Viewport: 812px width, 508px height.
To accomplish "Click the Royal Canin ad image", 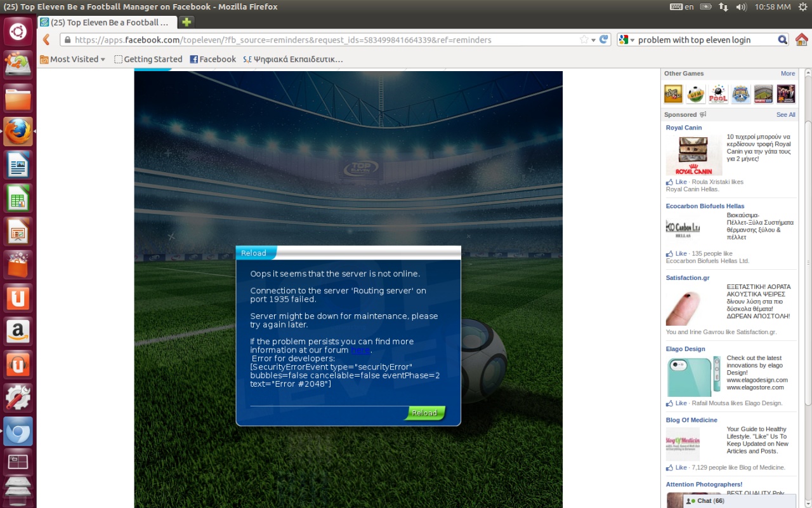I will point(694,155).
